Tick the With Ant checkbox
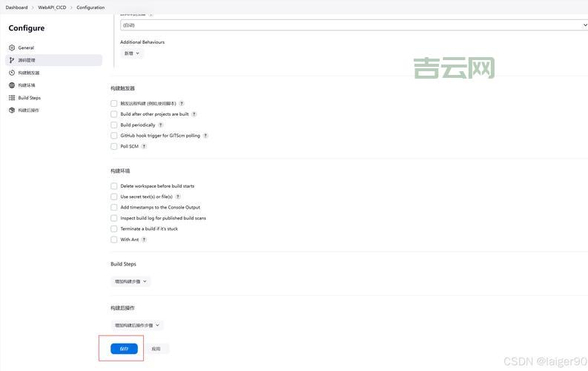The image size is (588, 371). [114, 240]
